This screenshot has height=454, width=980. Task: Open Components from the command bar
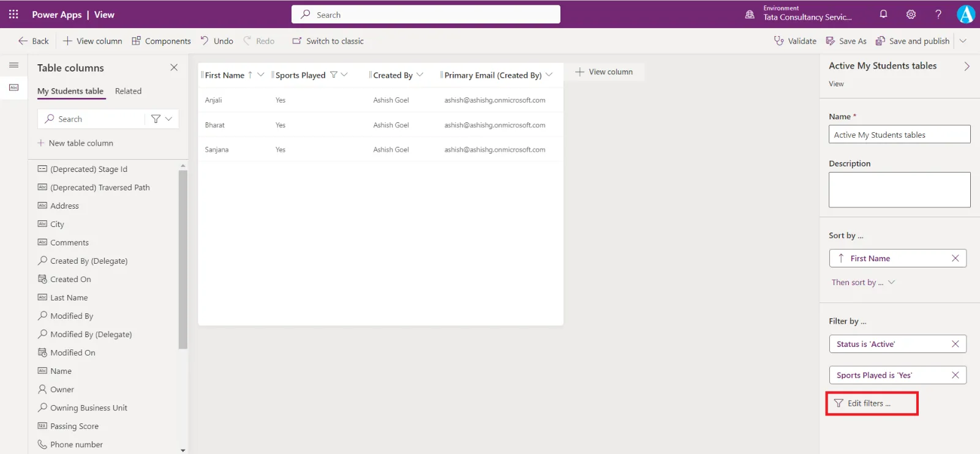[161, 41]
